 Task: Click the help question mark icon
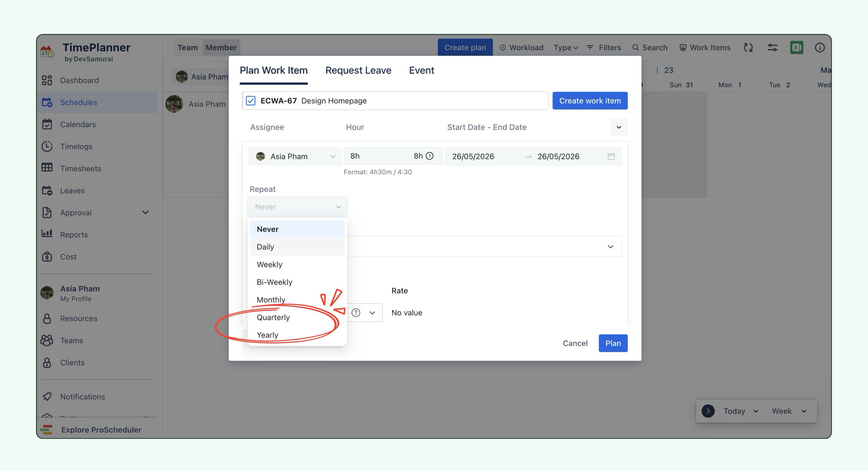point(355,313)
